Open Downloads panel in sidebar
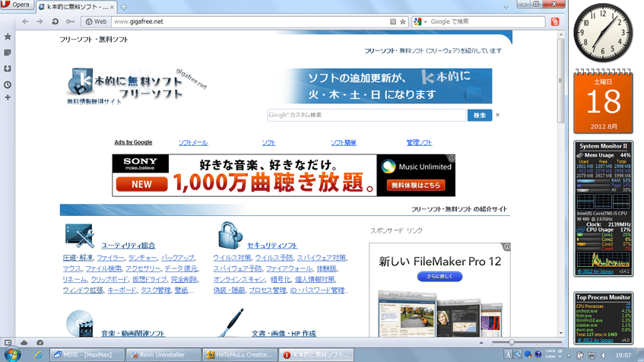The image size is (644, 362). pyautogui.click(x=8, y=68)
